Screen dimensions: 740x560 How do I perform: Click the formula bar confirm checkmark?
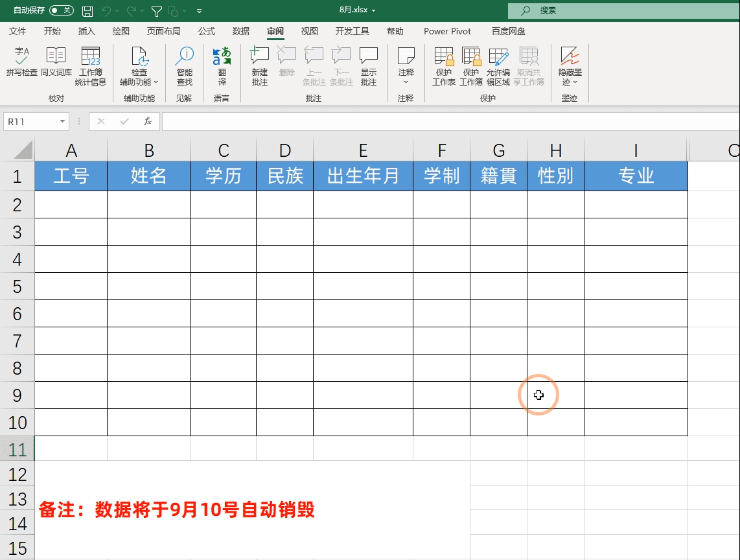pos(124,122)
